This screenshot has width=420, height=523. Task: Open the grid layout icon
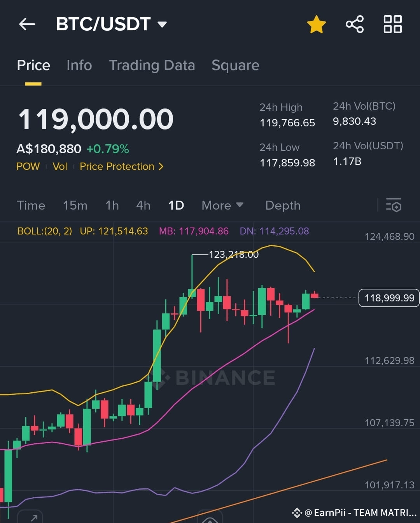[x=393, y=24]
